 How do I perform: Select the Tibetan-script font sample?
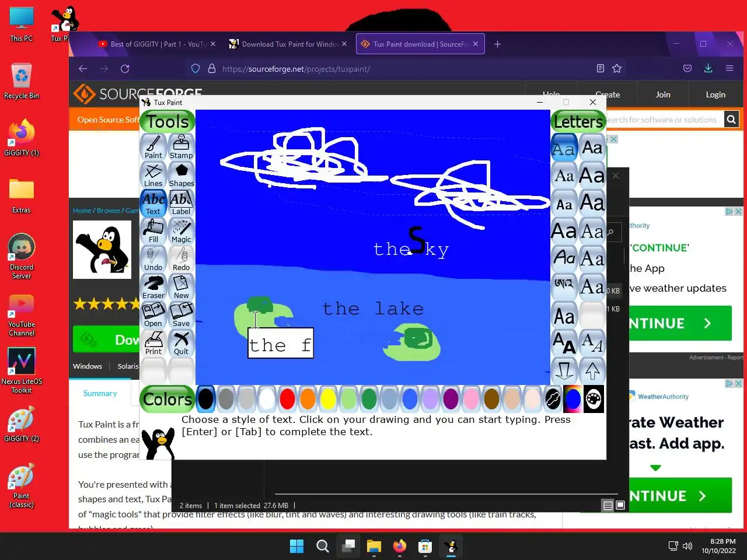[x=564, y=287]
